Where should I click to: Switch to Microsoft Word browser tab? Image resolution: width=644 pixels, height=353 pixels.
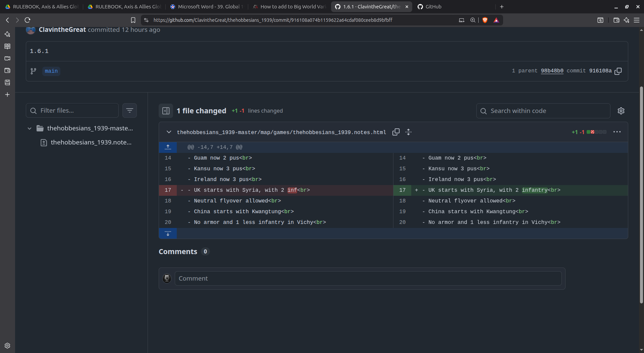tap(208, 7)
